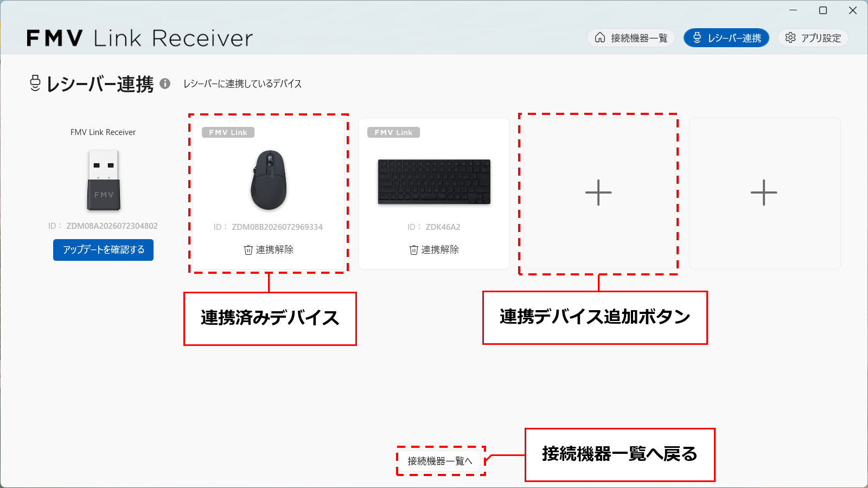Close the FMV Link Receiver window
Screen dimensions: 868x488
(853, 10)
